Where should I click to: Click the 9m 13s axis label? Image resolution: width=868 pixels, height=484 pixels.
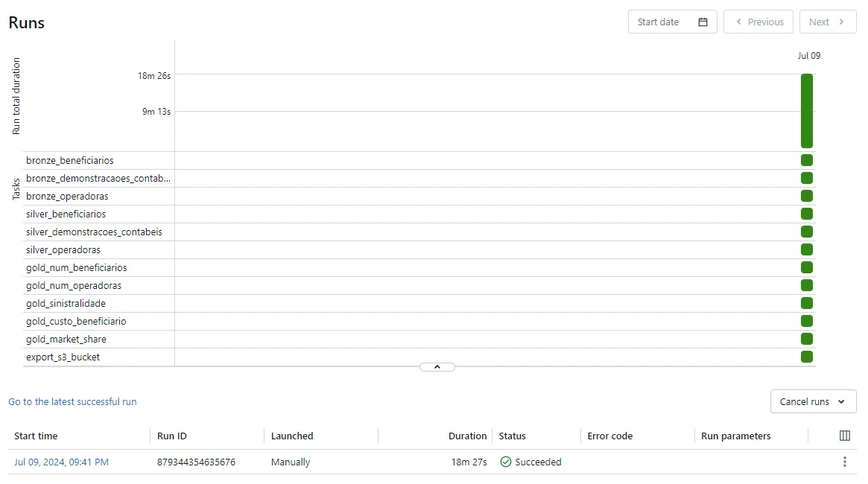[156, 111]
